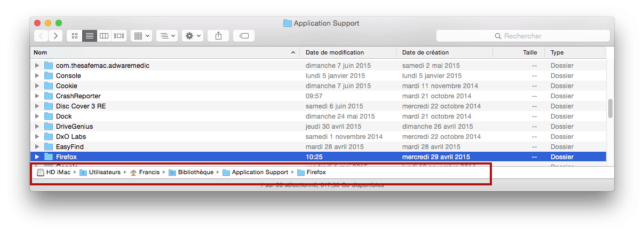Expand the Disc Cover 3 RE folder
Image resolution: width=644 pixels, height=234 pixels.
[37, 106]
